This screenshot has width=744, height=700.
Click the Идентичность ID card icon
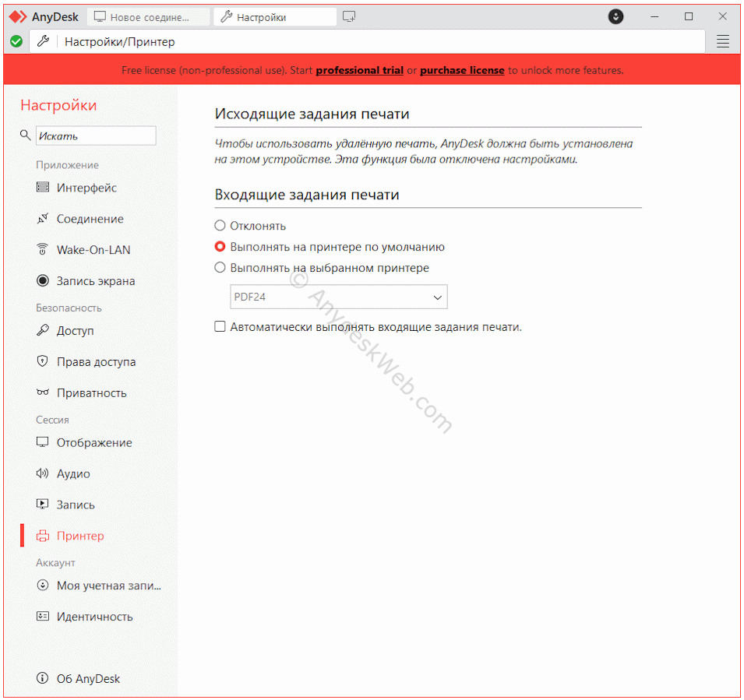tap(43, 616)
